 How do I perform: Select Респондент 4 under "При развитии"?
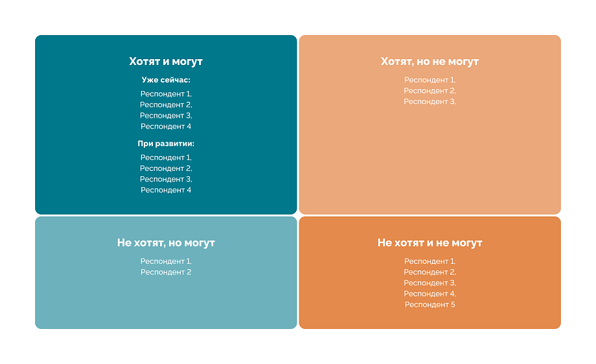click(x=166, y=190)
